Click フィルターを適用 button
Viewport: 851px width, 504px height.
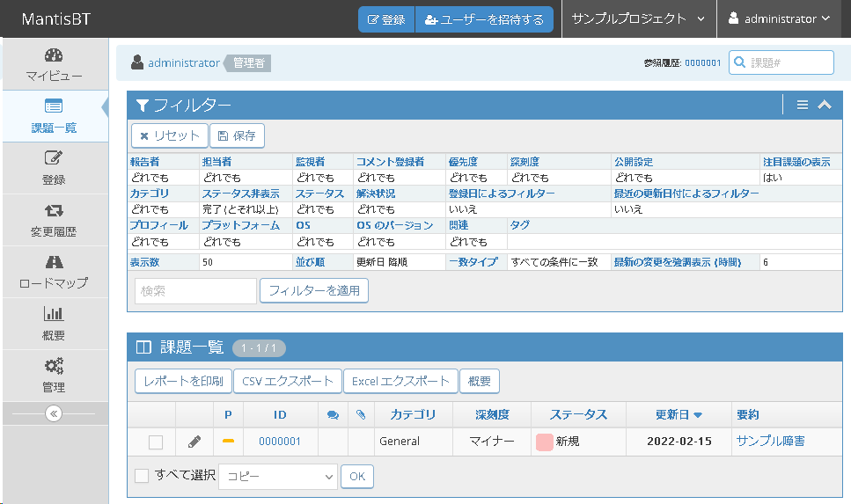click(314, 290)
